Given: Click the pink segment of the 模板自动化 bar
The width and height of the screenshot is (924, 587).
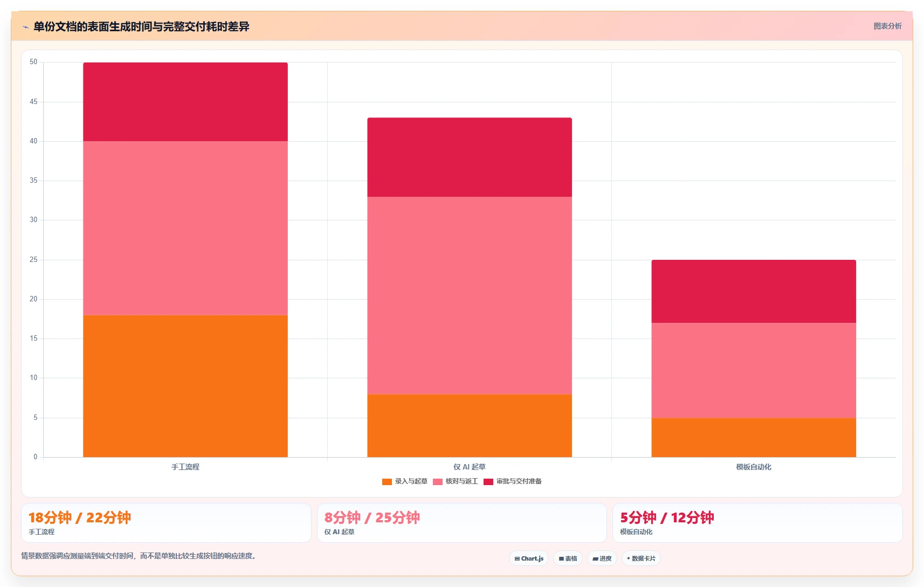Looking at the screenshot, I should (x=754, y=370).
